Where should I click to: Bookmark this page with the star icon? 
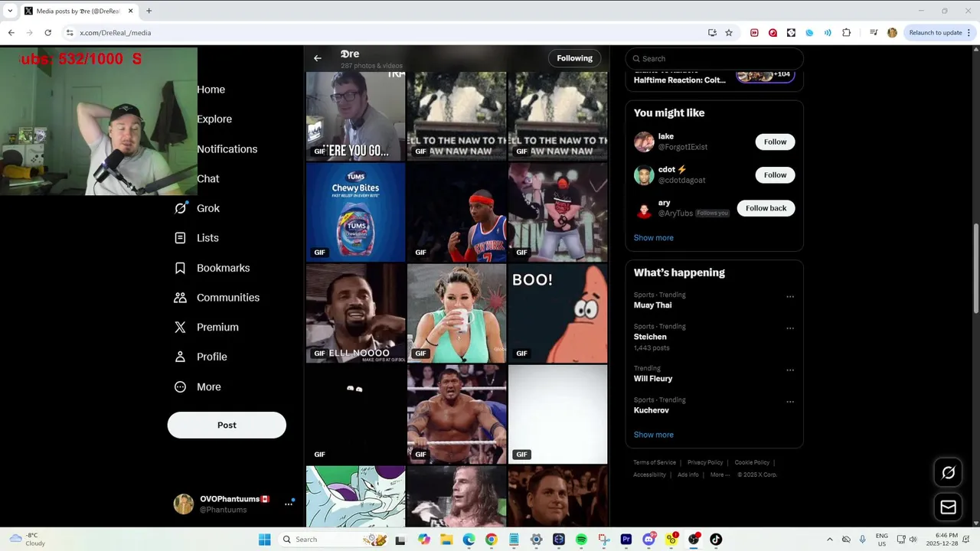pos(729,33)
